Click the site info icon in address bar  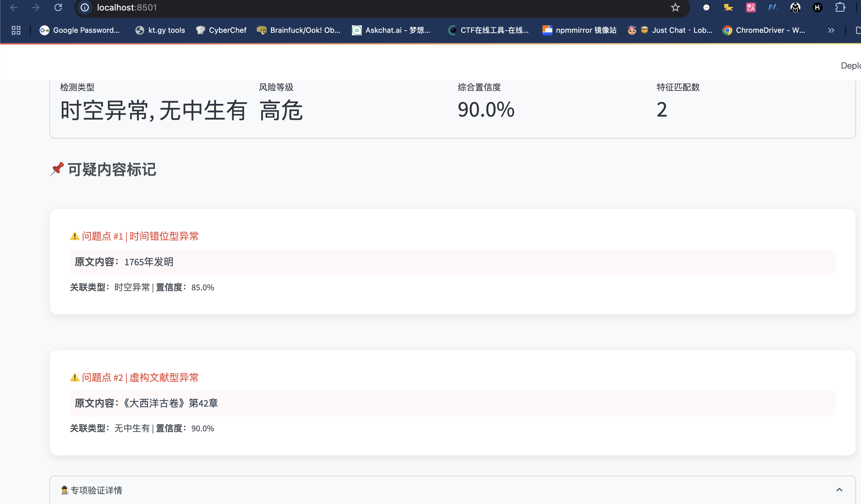click(85, 7)
